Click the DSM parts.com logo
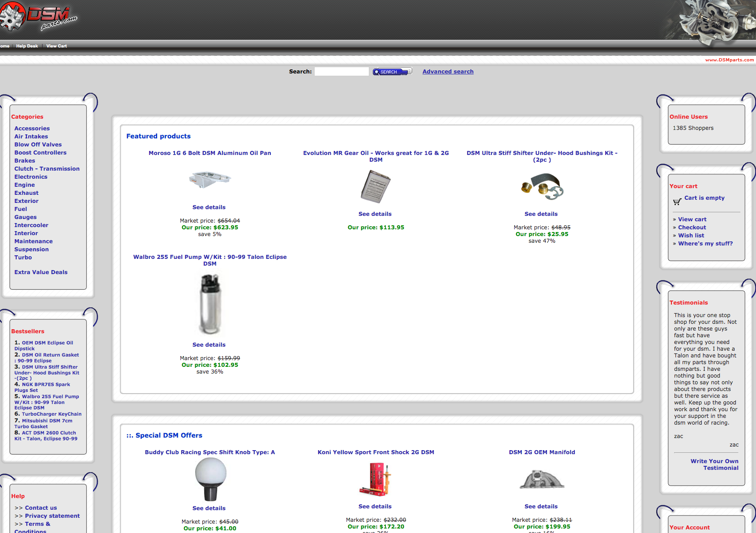The width and height of the screenshot is (756, 533). (38, 17)
